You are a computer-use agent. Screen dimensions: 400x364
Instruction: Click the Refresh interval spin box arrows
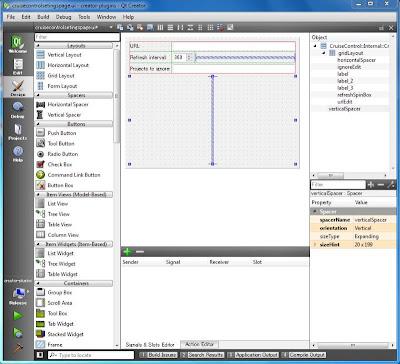tap(189, 57)
